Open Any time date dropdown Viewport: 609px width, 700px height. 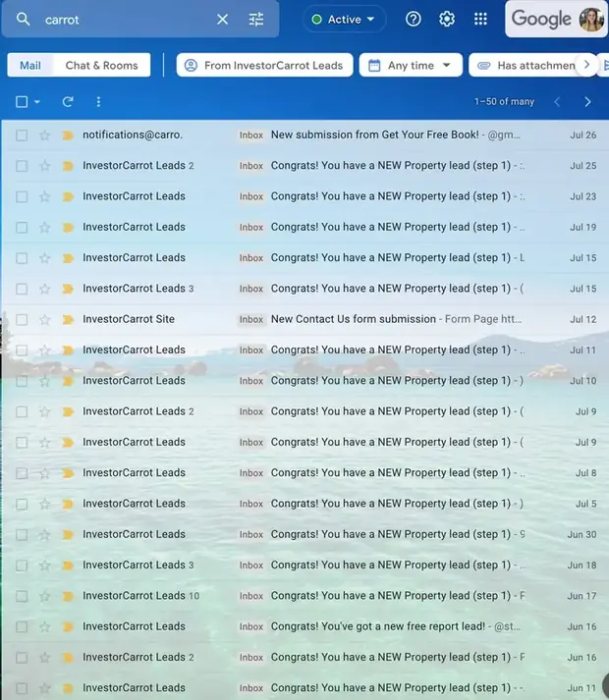(411, 65)
